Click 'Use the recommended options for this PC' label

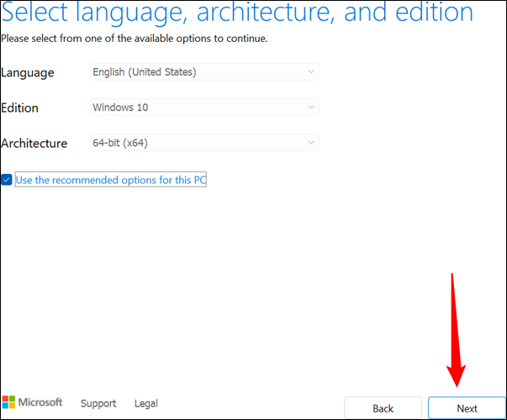tap(111, 180)
